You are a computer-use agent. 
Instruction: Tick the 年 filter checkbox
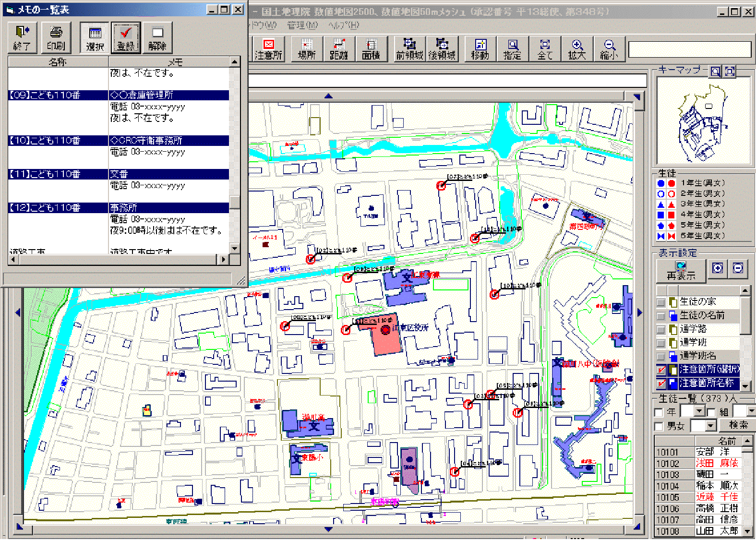(659, 412)
